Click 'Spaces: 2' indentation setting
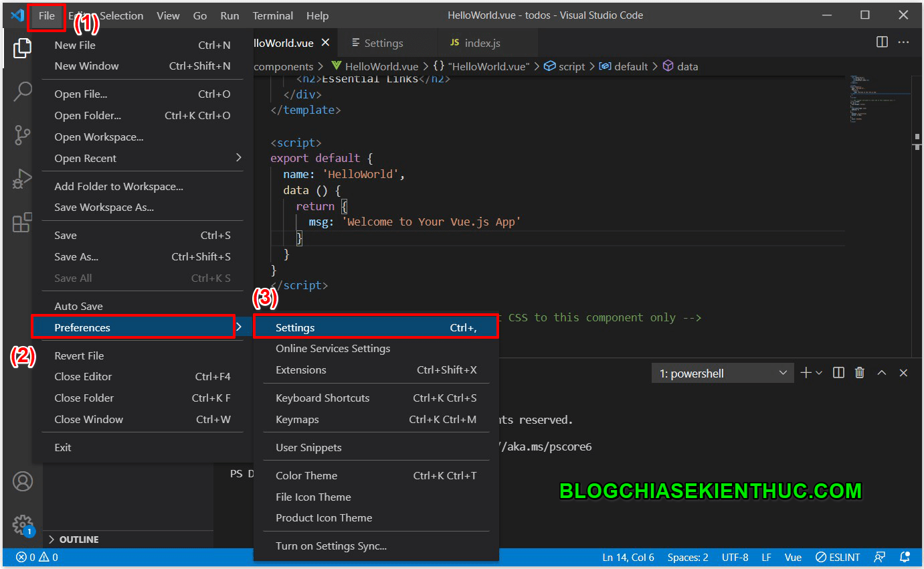Viewport: 924px width, 569px height. coord(688,557)
